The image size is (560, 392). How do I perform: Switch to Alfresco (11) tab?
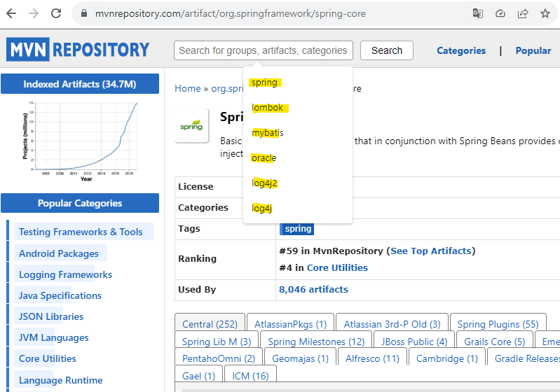372,358
